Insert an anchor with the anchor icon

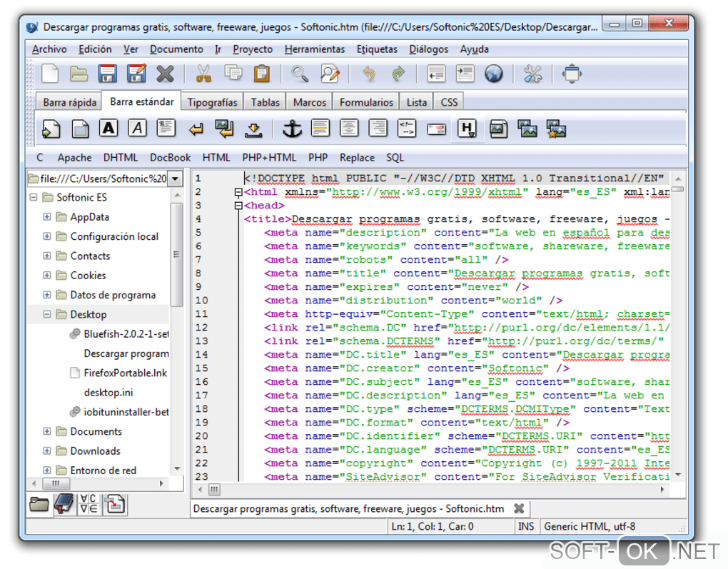(x=292, y=129)
